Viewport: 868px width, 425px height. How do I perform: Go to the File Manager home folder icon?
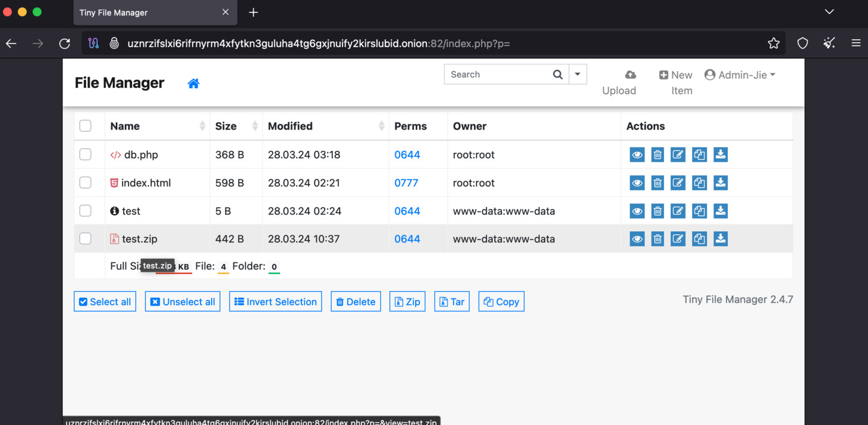click(193, 83)
